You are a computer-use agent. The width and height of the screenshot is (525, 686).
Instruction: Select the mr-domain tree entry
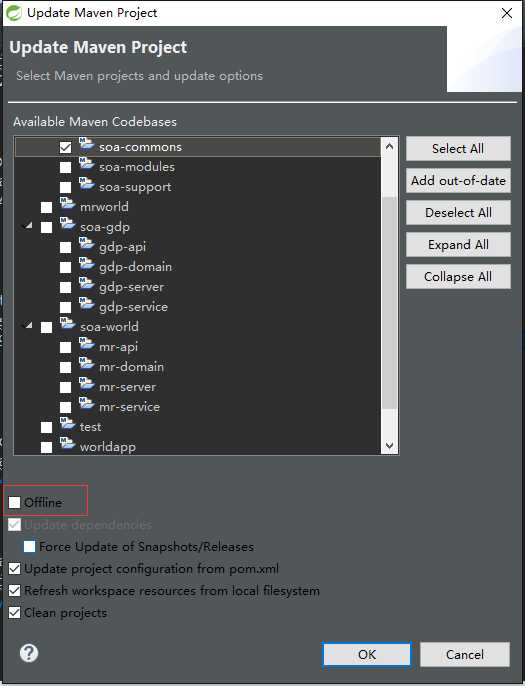coord(131,367)
